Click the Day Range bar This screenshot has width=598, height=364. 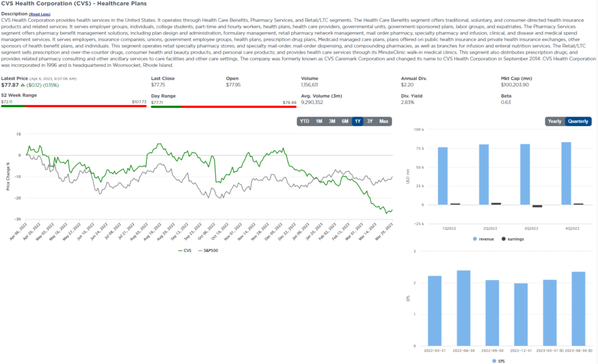pos(224,107)
